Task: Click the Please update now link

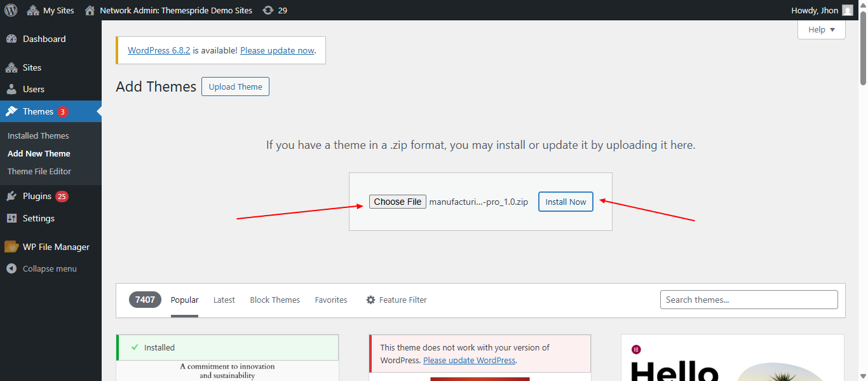Action: pyautogui.click(x=277, y=50)
